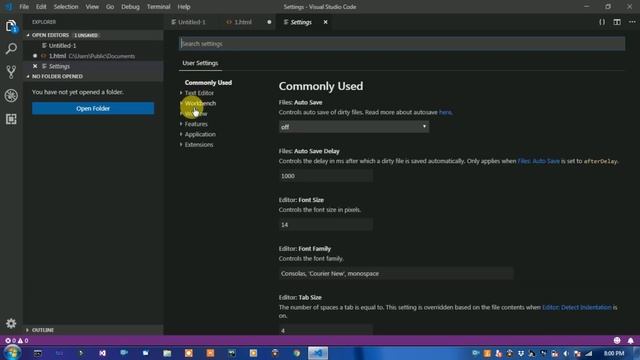Switch to the 1.html editor tab
The height and width of the screenshot is (360, 640).
248,22
